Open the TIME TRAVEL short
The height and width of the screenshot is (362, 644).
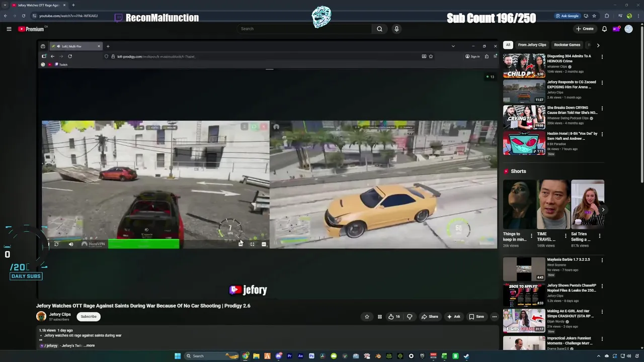tap(553, 204)
